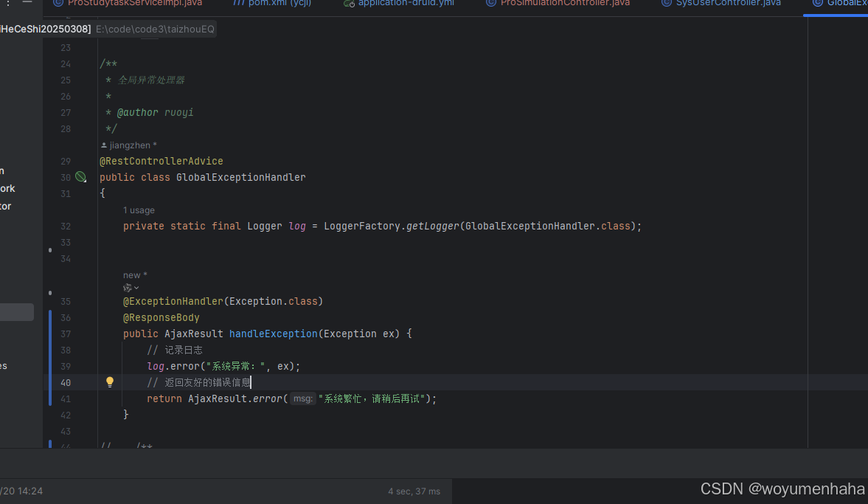
Task: Open the AI assistant icon dropdown below 'new *'
Action: [x=131, y=288]
